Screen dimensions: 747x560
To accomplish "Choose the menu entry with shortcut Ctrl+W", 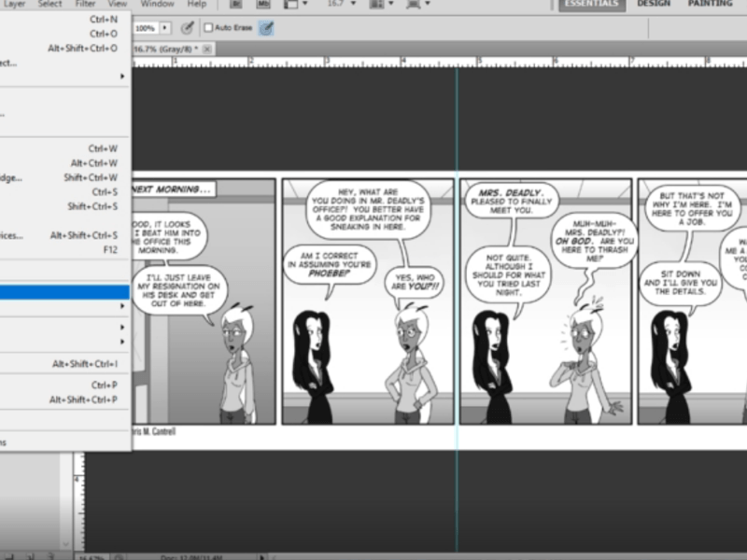I will (x=65, y=148).
